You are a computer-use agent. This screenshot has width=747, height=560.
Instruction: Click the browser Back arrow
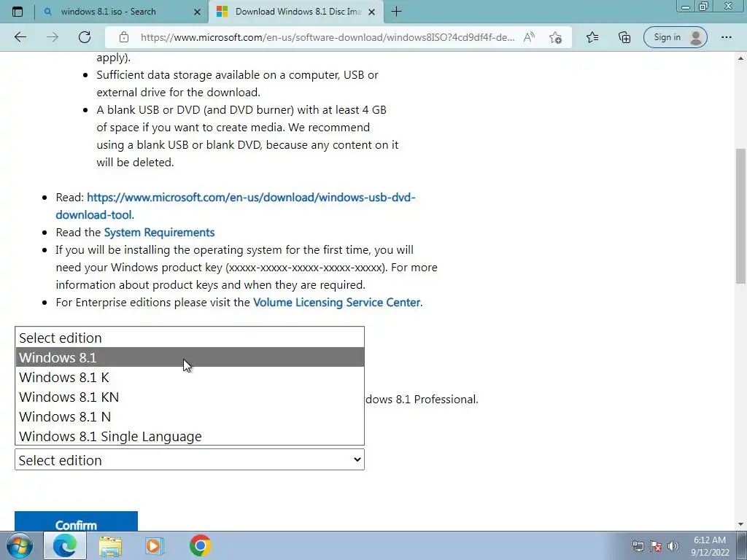[20, 37]
